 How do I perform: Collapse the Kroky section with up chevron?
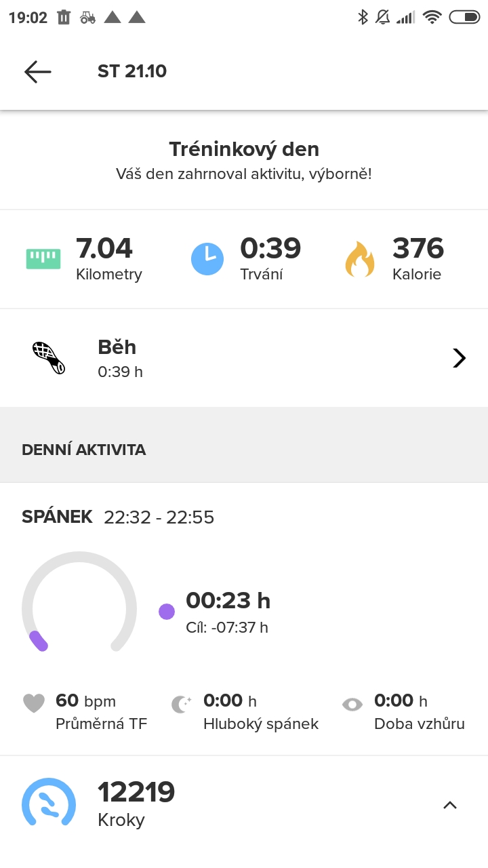click(450, 805)
